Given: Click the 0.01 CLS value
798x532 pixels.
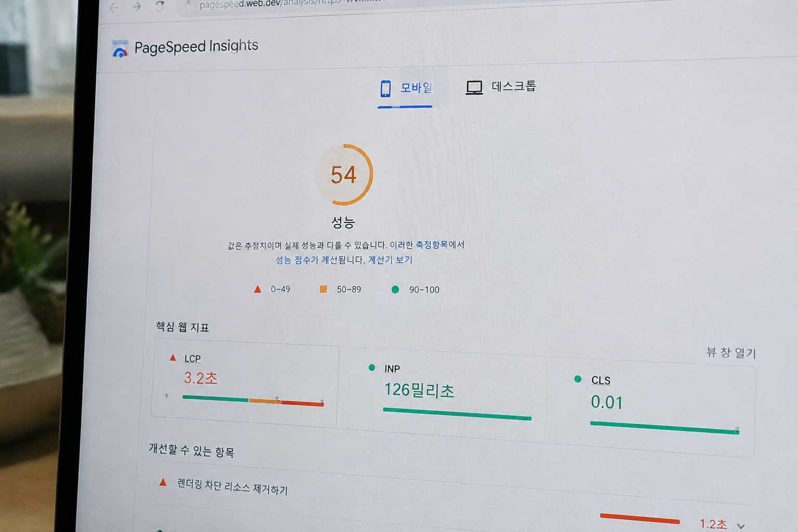Looking at the screenshot, I should pos(607,402).
